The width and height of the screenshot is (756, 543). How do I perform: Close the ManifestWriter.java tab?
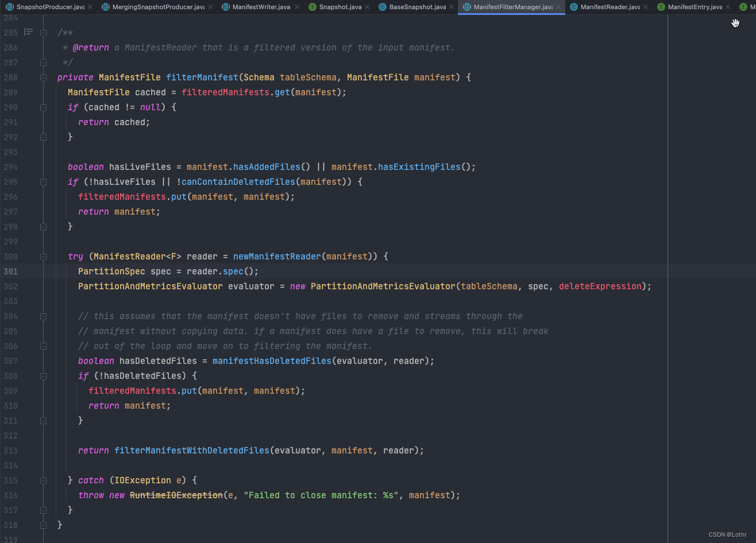point(296,7)
